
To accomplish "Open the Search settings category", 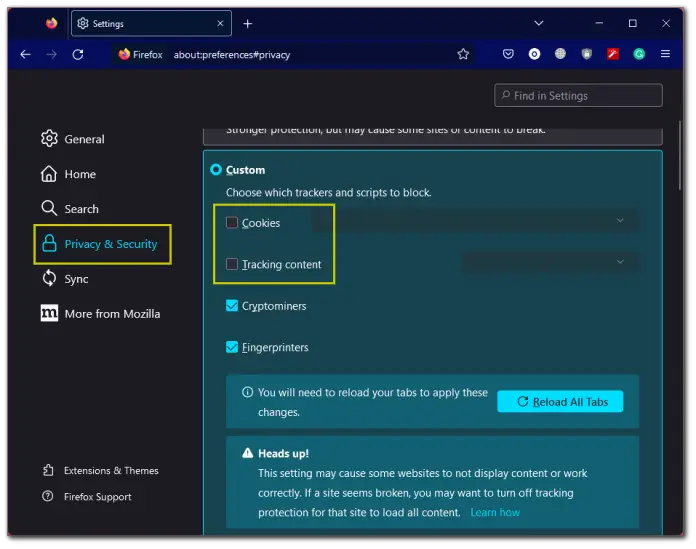I will coord(70,209).
